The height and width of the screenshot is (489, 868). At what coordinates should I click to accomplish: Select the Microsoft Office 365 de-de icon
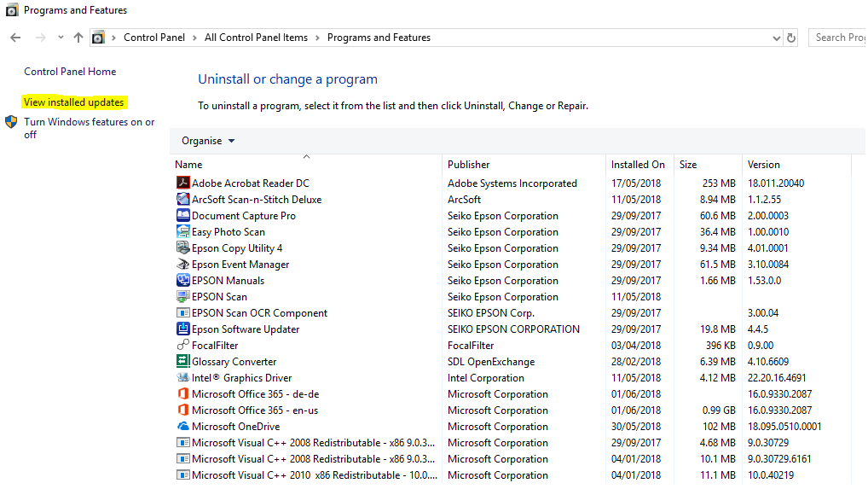pyautogui.click(x=182, y=393)
